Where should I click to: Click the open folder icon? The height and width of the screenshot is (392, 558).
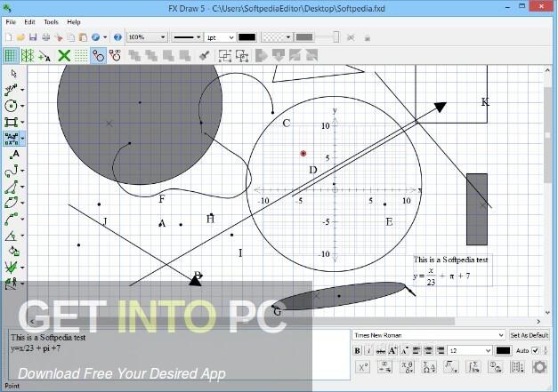pyautogui.click(x=20, y=37)
